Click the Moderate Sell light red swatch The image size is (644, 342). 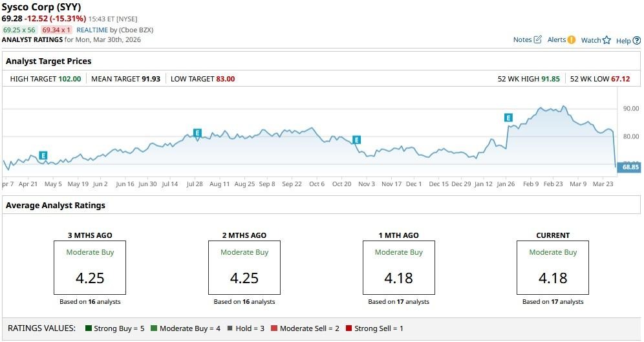(274, 328)
